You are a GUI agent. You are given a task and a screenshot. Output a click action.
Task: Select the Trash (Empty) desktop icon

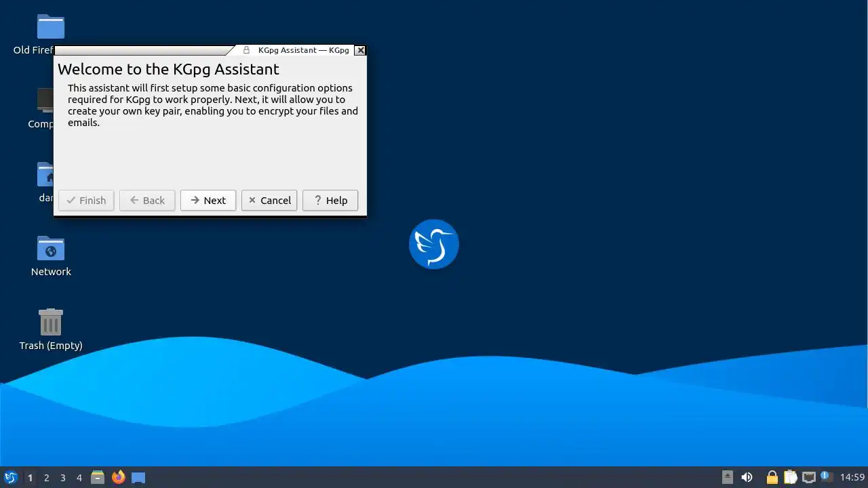click(x=51, y=329)
